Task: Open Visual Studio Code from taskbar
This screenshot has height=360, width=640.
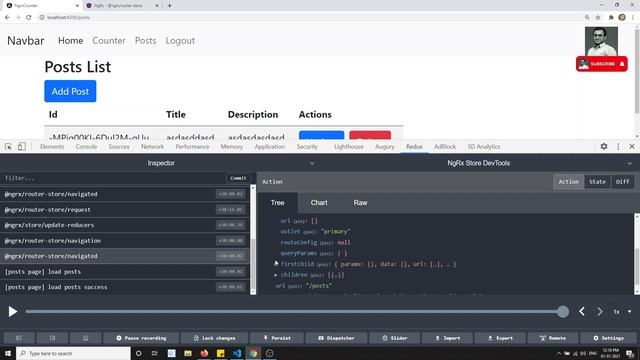Action: point(237,353)
